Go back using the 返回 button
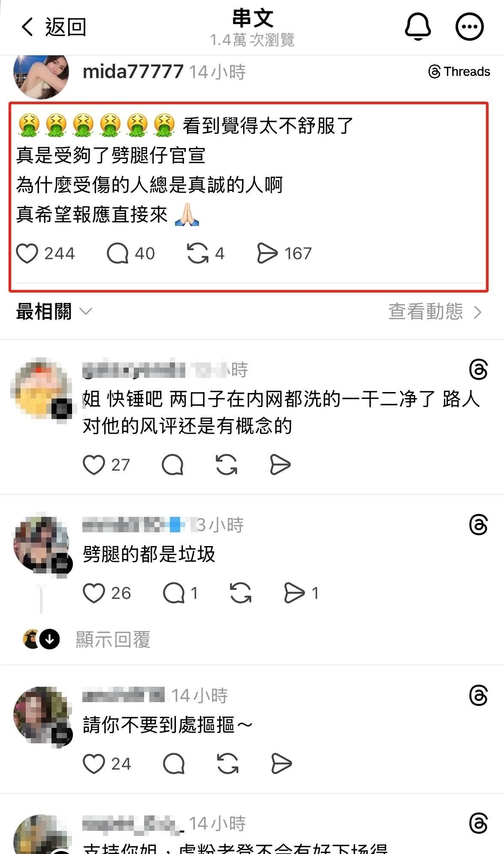This screenshot has height=854, width=504. coord(54,27)
